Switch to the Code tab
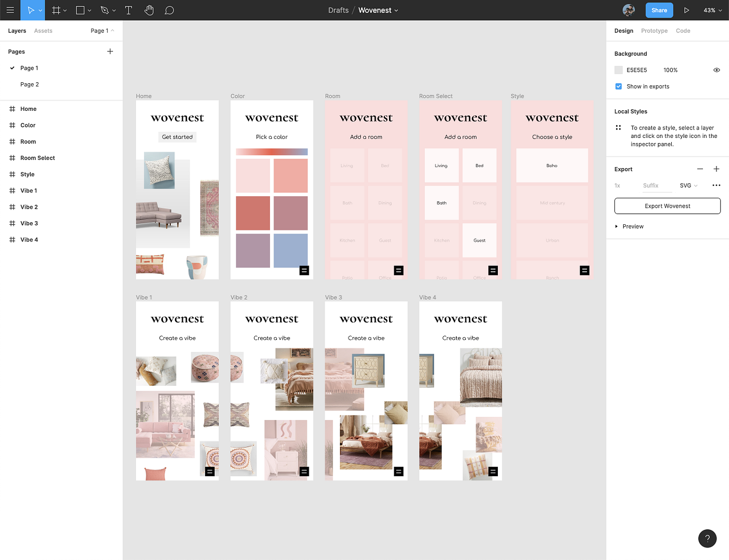729x560 pixels. [x=683, y=31]
